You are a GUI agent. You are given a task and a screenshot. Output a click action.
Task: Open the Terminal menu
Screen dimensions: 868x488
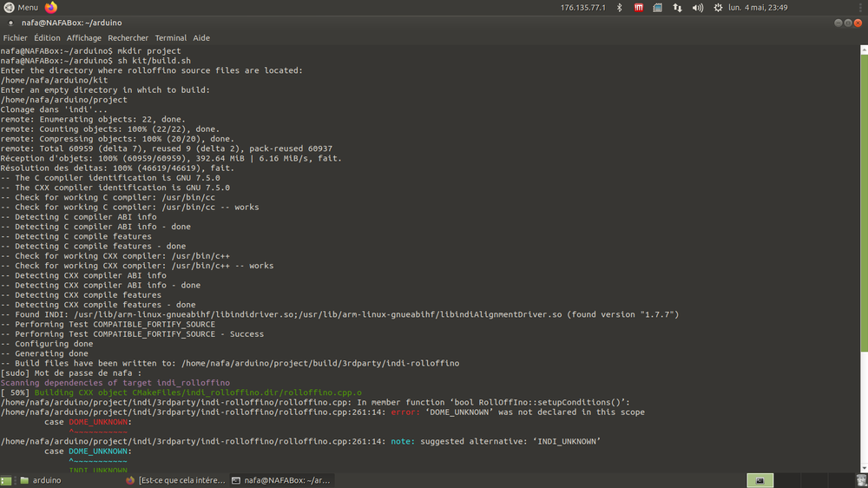[x=170, y=37]
